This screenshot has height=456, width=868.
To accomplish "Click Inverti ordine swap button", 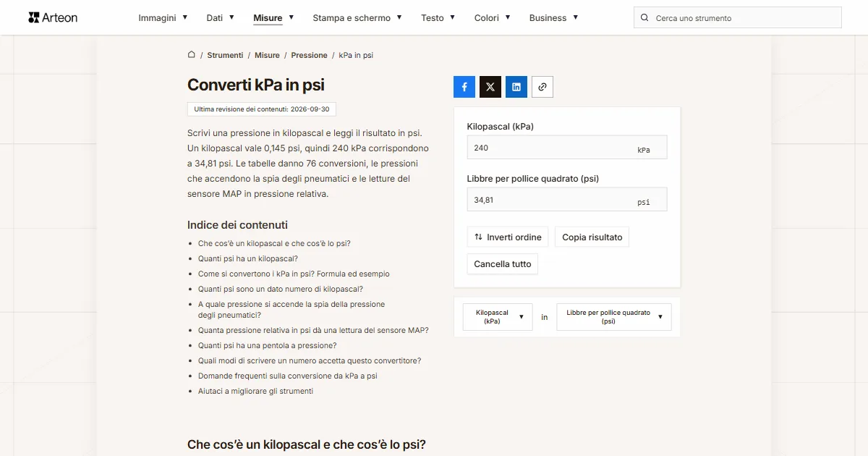I will tap(508, 237).
